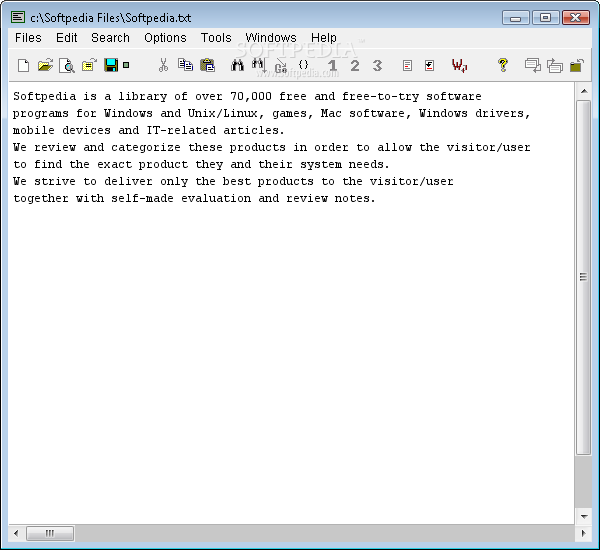Click the word "self-made" in last line
The image size is (600, 550).
click(x=142, y=198)
